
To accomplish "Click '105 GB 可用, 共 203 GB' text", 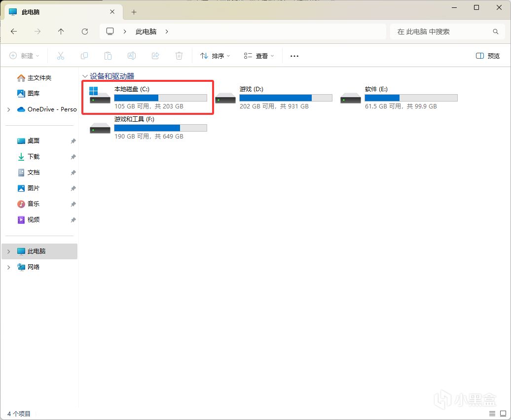I will pos(149,106).
